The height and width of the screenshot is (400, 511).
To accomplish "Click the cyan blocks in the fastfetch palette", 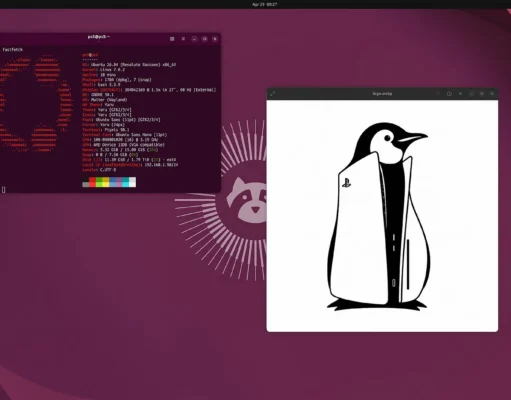I will tap(126, 182).
